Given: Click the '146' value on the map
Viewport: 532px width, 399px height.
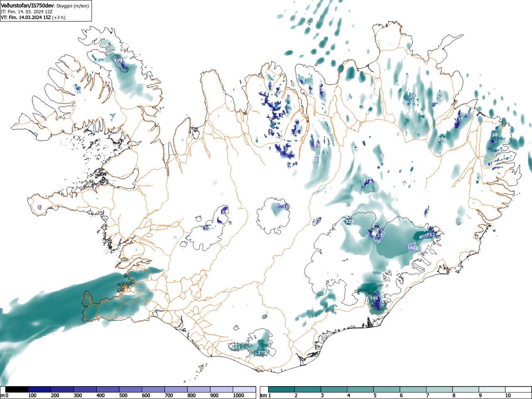Looking at the screenshot, I should [x=374, y=298].
